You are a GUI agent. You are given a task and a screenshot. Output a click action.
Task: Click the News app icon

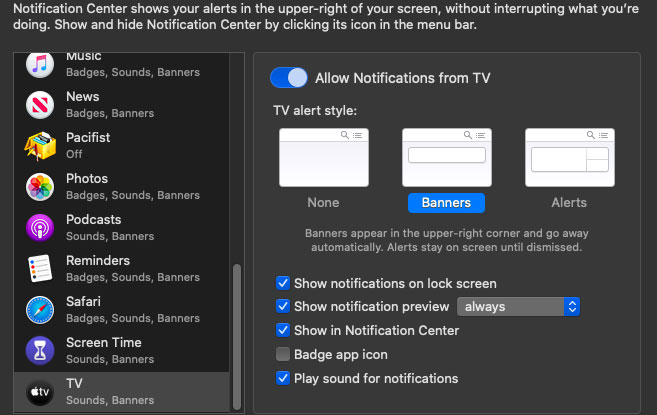40,105
